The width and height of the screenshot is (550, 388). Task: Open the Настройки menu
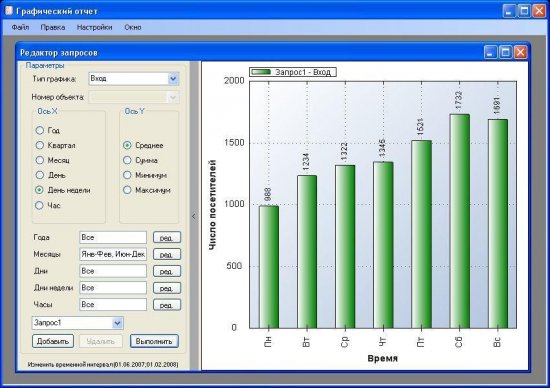[94, 27]
